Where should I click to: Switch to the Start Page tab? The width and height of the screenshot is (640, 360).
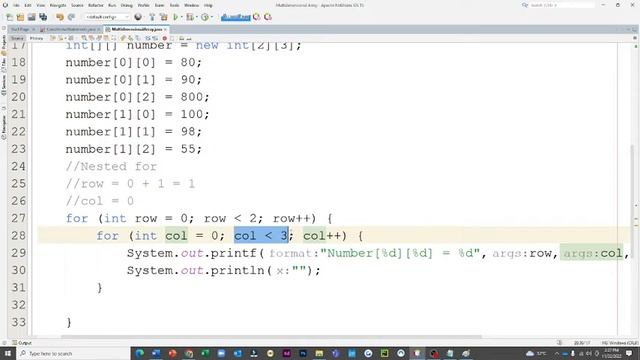[20, 29]
